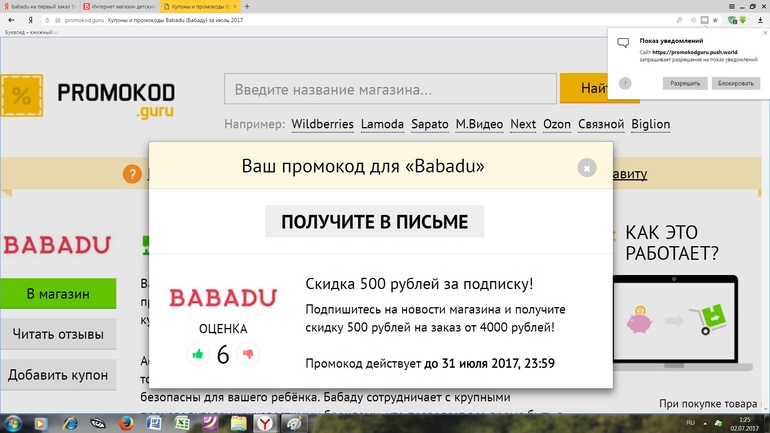Click the thumbs down rating icon
This screenshot has width=770, height=433.
pos(248,353)
